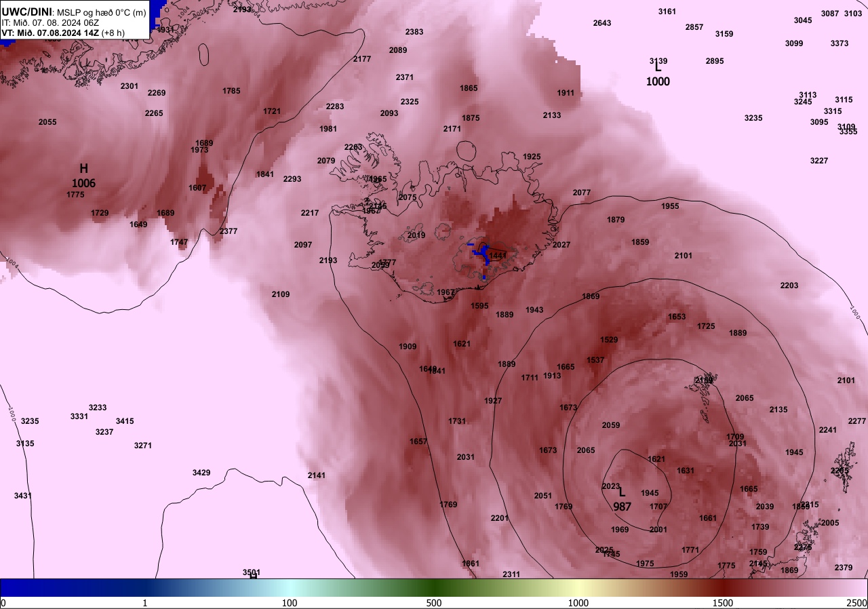Click the freezing level value 1955

click(x=670, y=206)
